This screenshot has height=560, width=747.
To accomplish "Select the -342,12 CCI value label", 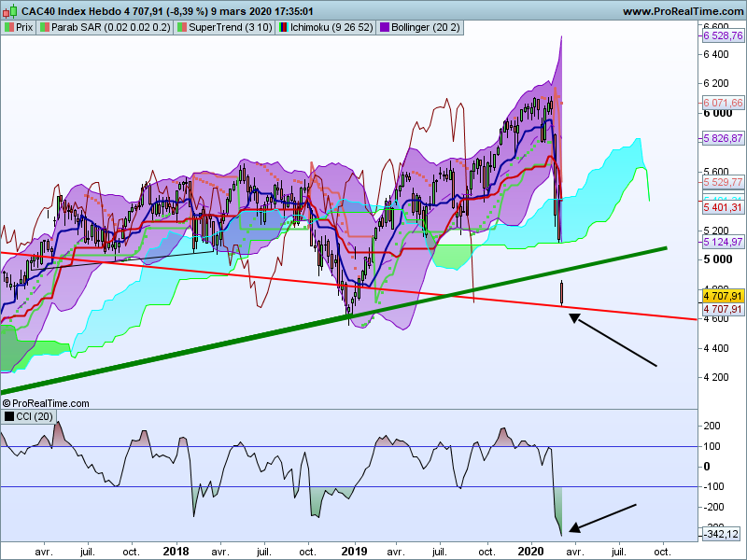I will [723, 534].
